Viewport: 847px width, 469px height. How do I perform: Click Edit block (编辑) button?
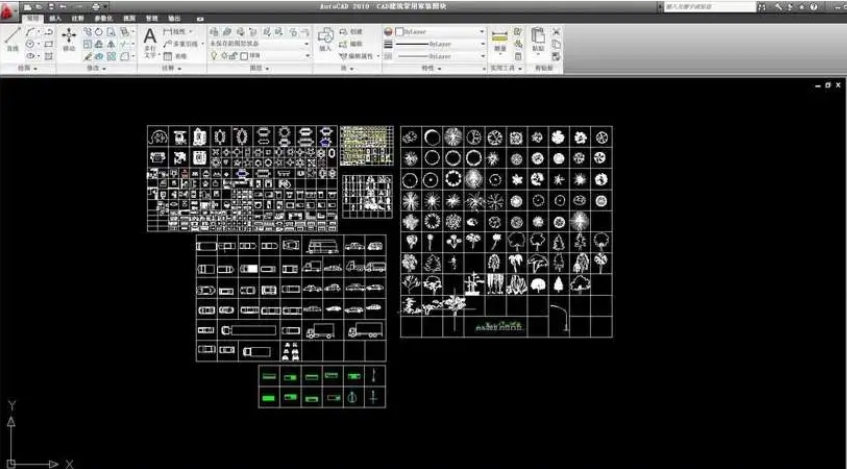351,44
